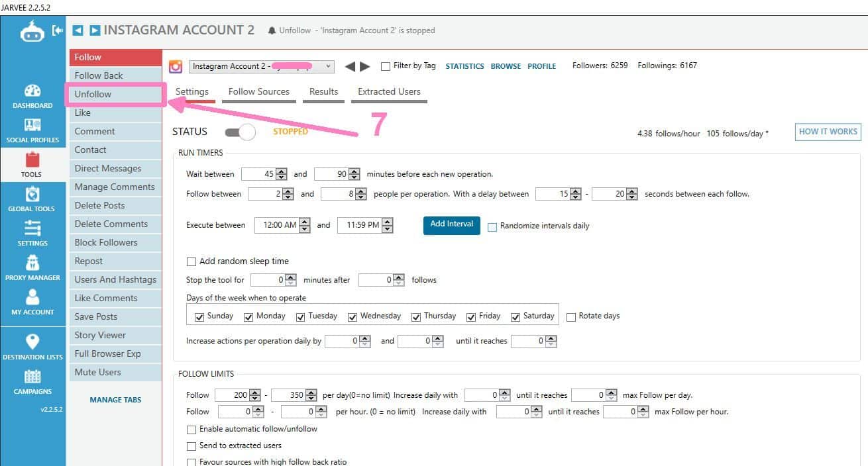This screenshot has width=868, height=466.
Task: Open the BROWSE link
Action: tap(506, 66)
